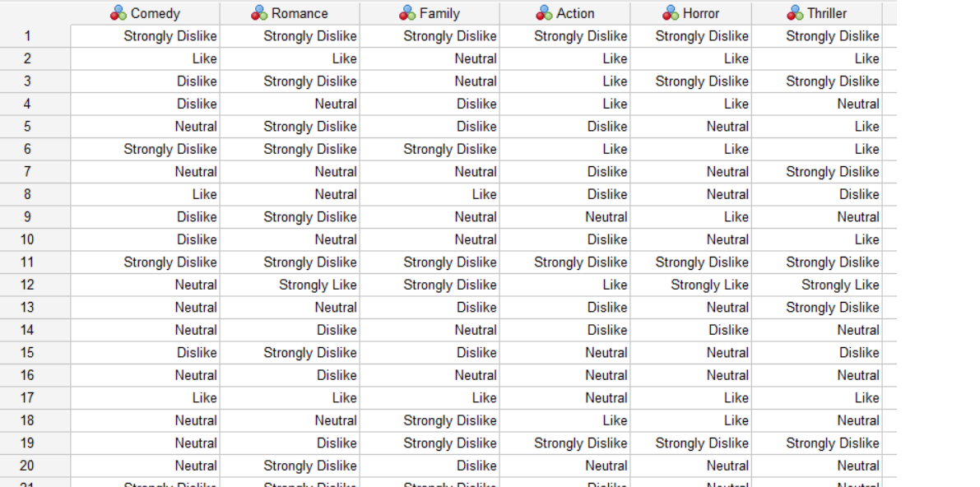The image size is (980, 487).
Task: Click Horror cell in row 14
Action: tap(691, 330)
